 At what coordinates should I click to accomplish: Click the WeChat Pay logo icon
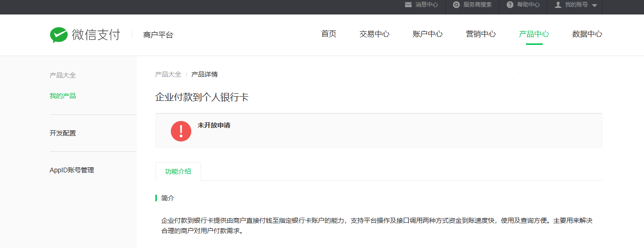[x=59, y=35]
